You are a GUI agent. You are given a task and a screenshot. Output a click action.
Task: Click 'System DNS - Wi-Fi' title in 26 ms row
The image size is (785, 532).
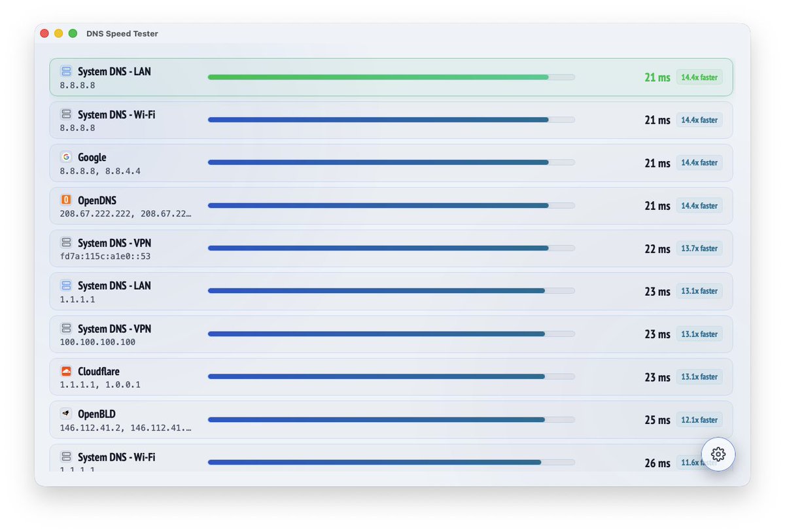[116, 457]
